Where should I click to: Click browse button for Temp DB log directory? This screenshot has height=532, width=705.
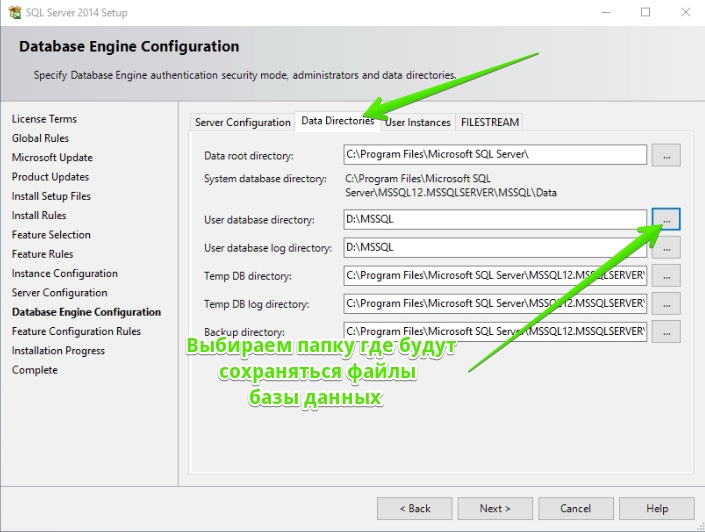point(666,304)
